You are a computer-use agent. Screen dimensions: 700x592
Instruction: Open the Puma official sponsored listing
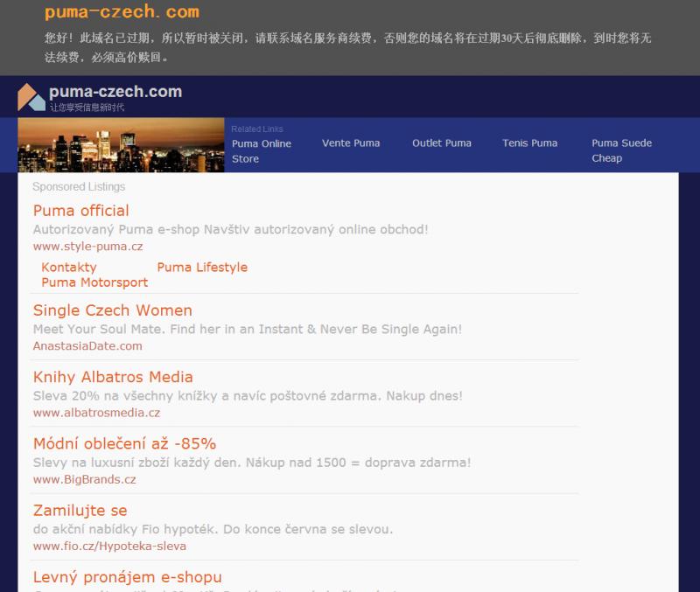click(80, 211)
